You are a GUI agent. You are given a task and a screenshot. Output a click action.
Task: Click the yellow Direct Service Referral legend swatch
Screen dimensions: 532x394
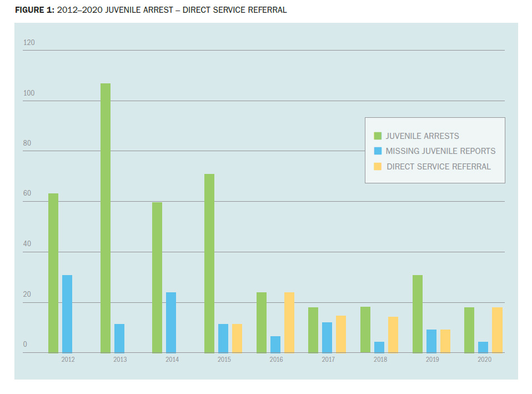tap(378, 166)
